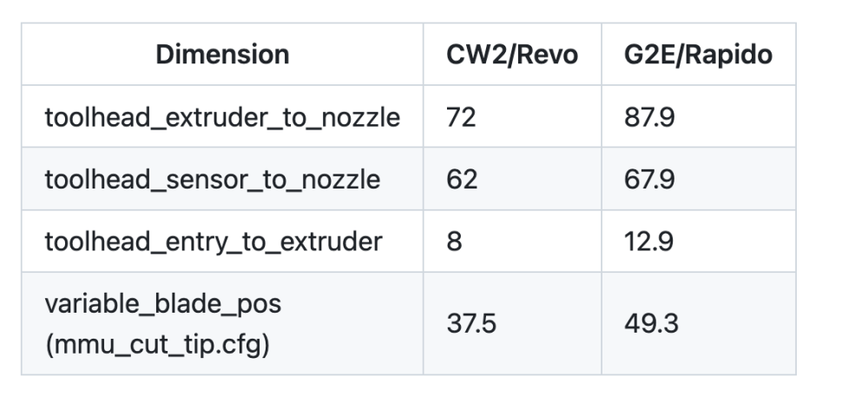Click the word Rapido in header
Screen dimensions: 868x397
[736, 56]
